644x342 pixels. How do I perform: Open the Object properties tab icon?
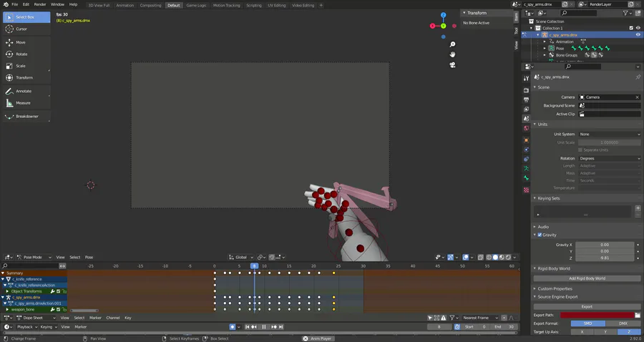point(526,140)
